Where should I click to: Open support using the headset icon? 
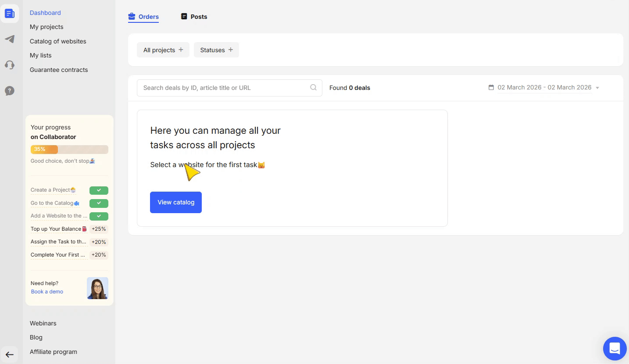[10, 65]
